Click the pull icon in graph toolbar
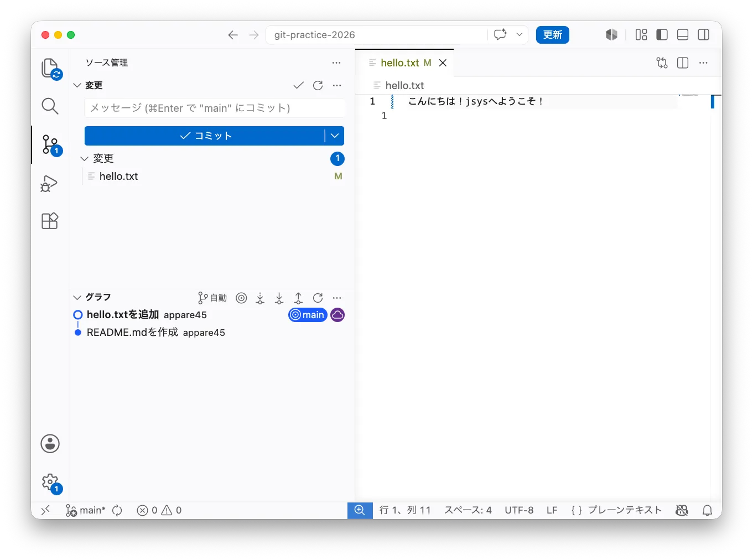Screen dimensions: 753x560 pyautogui.click(x=279, y=298)
